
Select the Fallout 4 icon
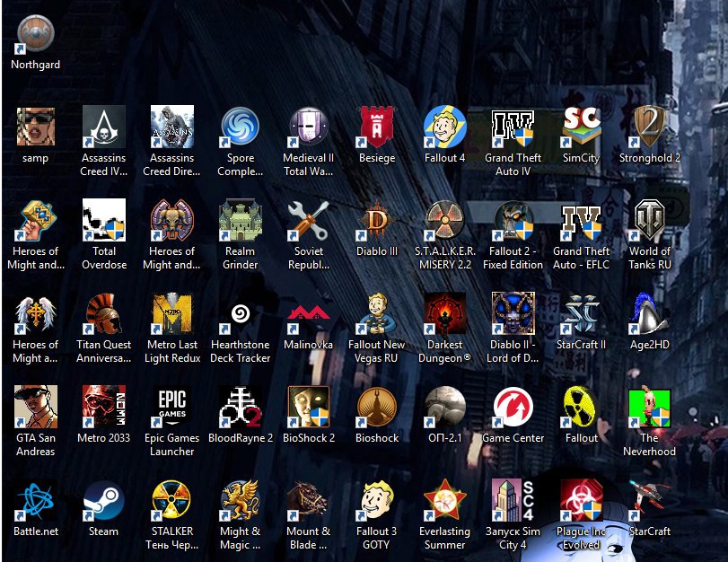(445, 127)
